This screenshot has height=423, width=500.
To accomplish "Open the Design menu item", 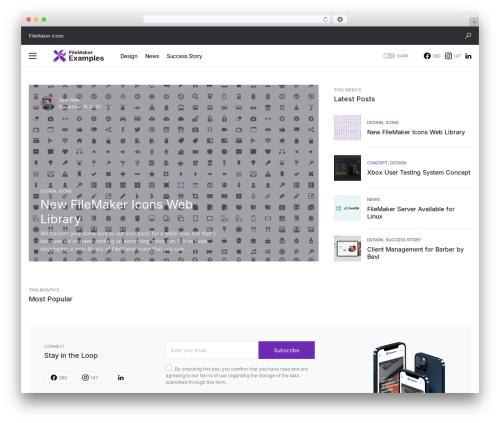I will [129, 56].
